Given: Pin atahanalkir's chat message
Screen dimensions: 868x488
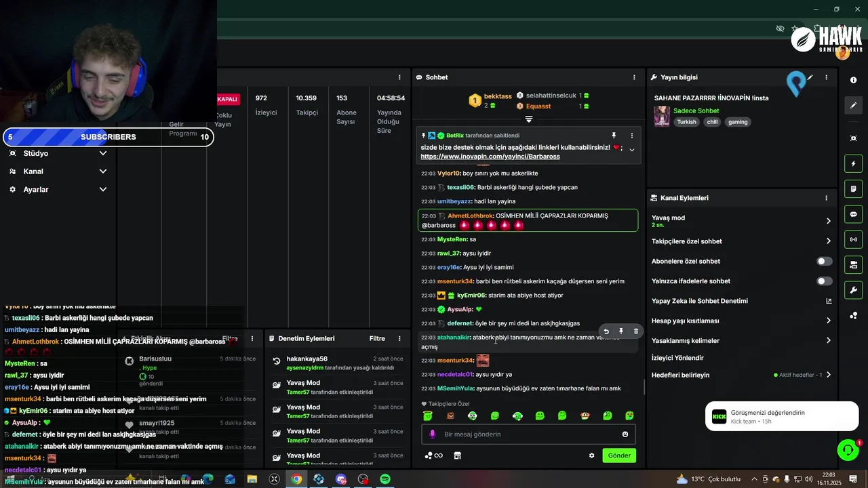Looking at the screenshot, I should (621, 331).
